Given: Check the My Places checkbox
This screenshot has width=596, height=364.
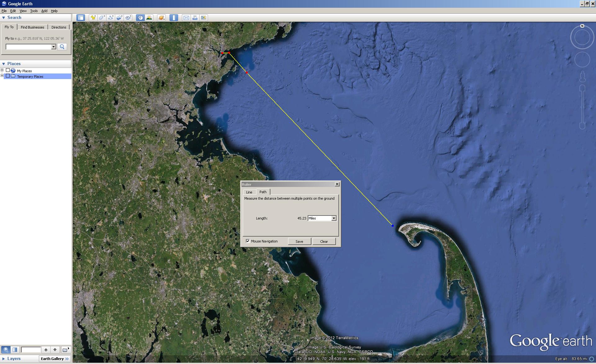Looking at the screenshot, I should pyautogui.click(x=8, y=70).
